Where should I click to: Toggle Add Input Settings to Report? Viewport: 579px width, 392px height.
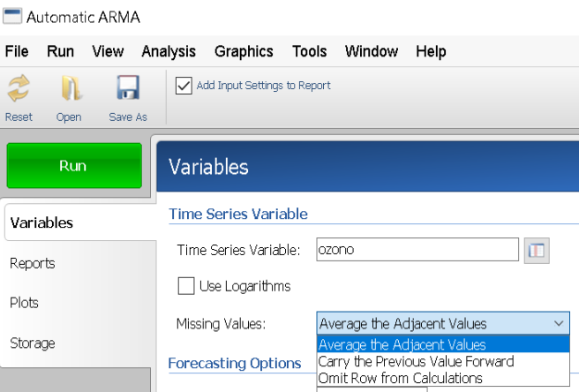pos(184,86)
